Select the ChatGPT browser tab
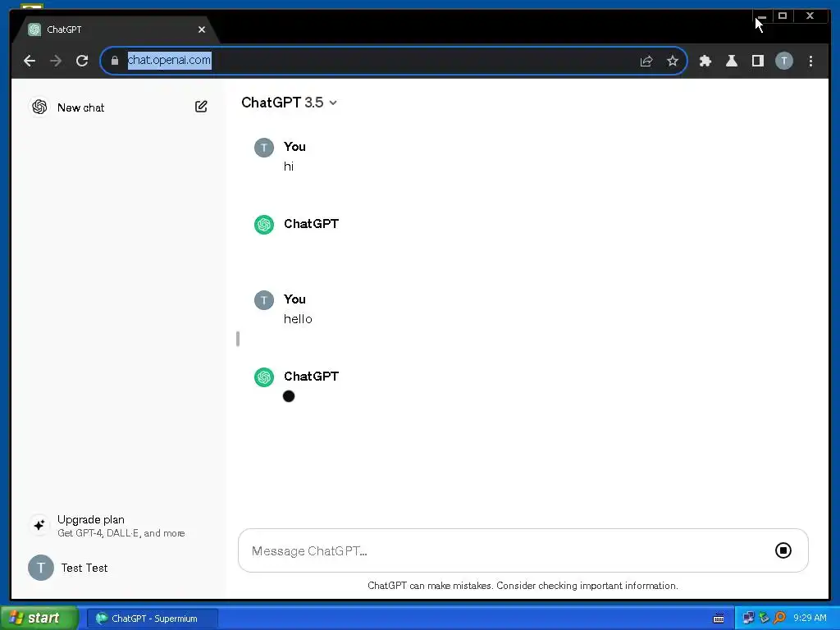This screenshot has height=630, width=840. coord(115,30)
